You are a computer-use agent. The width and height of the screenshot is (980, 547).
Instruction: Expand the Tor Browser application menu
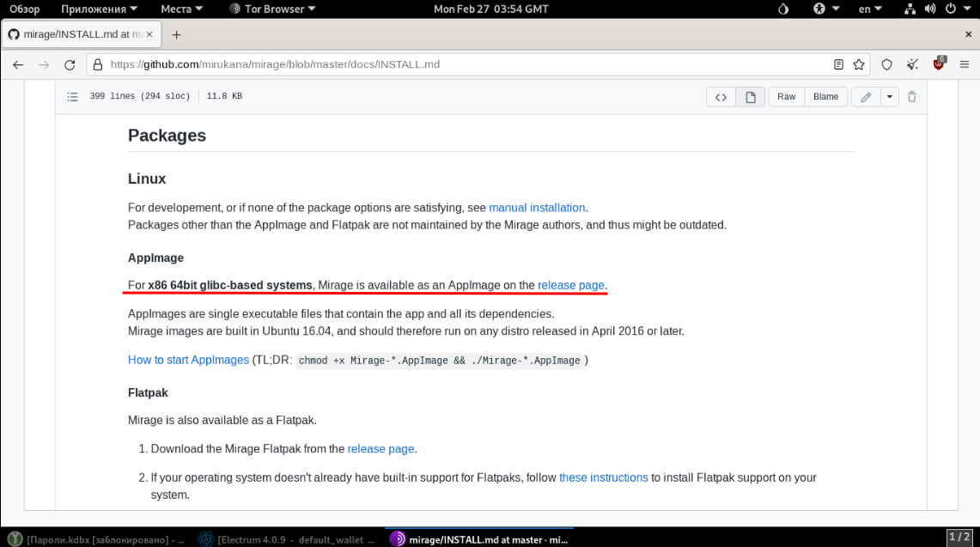(x=273, y=9)
